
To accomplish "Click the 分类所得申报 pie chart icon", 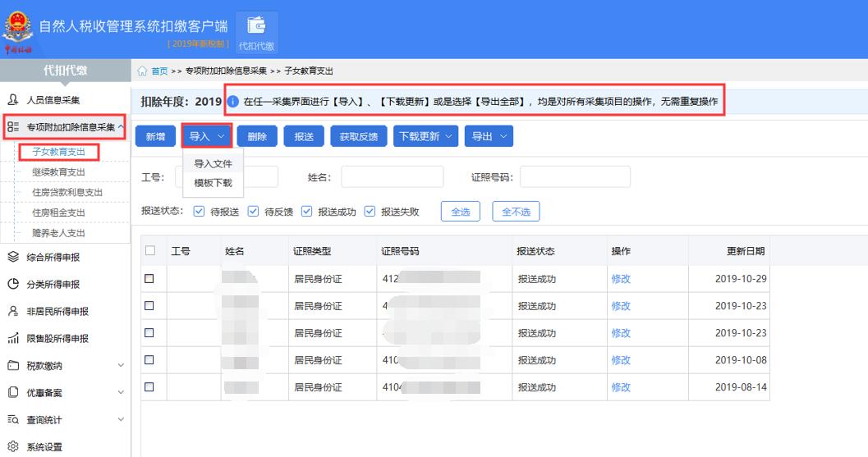I will [x=13, y=284].
